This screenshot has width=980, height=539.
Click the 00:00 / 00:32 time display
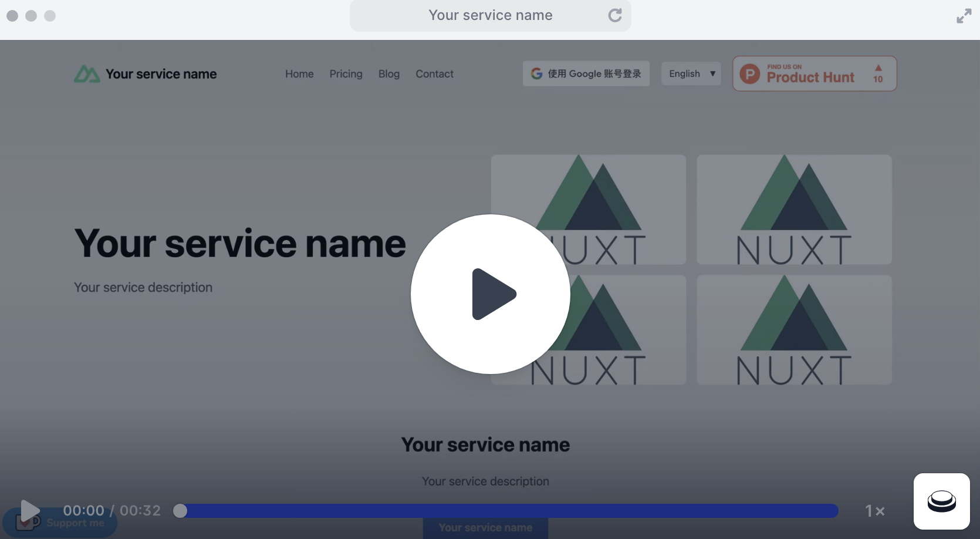[x=111, y=511]
